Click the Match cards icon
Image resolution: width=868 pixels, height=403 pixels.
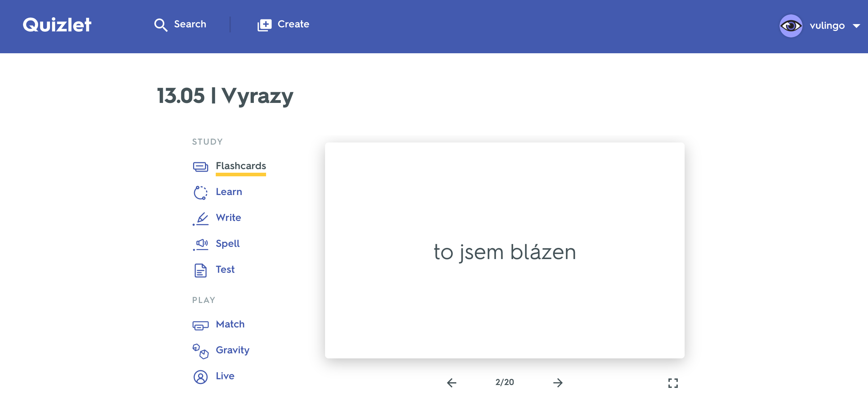200,325
